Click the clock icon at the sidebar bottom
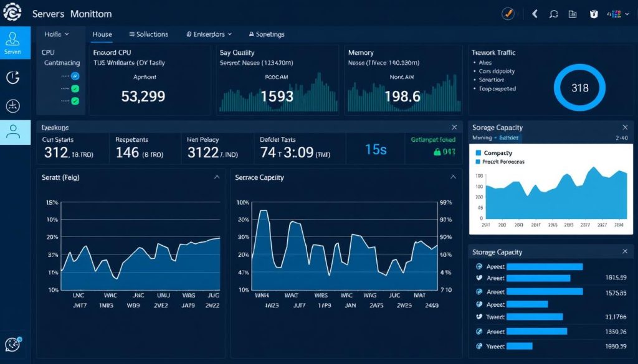Image resolution: width=638 pixels, height=364 pixels. point(12,343)
